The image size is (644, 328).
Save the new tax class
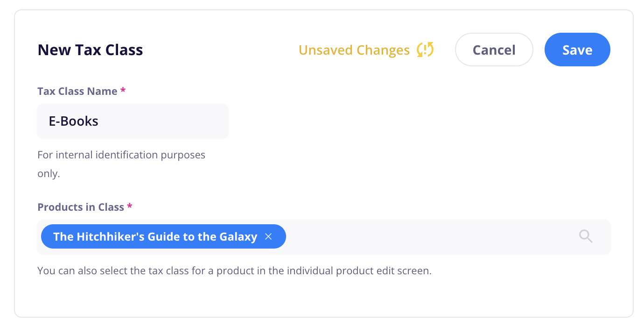pos(577,50)
